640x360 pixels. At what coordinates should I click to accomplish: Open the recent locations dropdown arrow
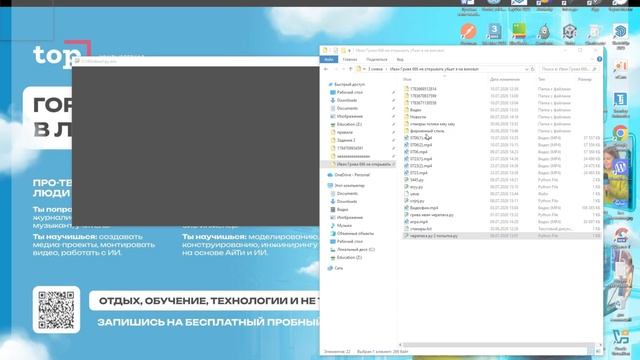[343, 69]
